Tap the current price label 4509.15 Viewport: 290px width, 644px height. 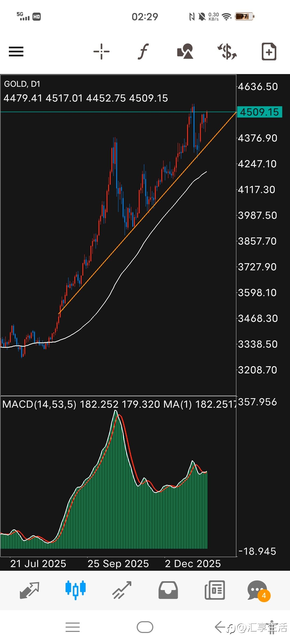259,112
